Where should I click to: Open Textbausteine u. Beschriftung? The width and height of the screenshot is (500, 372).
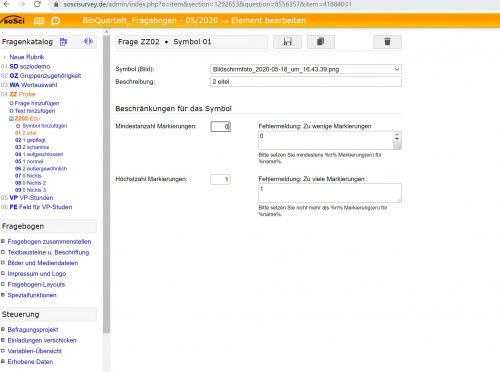[48, 252]
